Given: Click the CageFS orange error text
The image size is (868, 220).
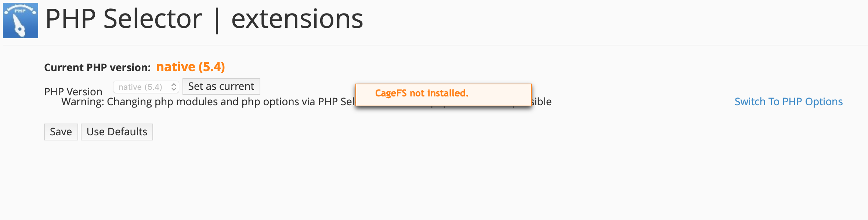Looking at the screenshot, I should (422, 93).
